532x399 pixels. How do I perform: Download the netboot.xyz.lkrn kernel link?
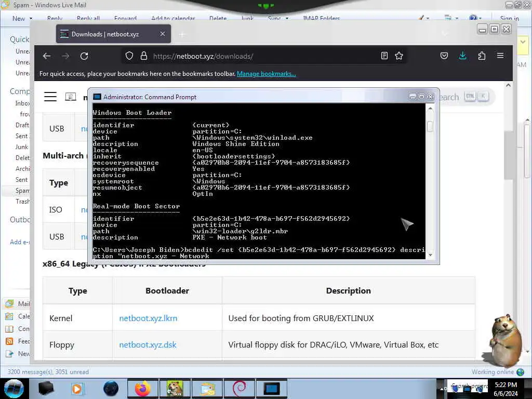(148, 318)
